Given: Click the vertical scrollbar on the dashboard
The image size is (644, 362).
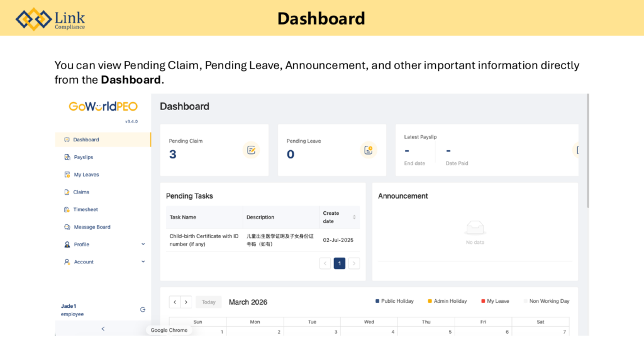Looking at the screenshot, I should [x=587, y=151].
